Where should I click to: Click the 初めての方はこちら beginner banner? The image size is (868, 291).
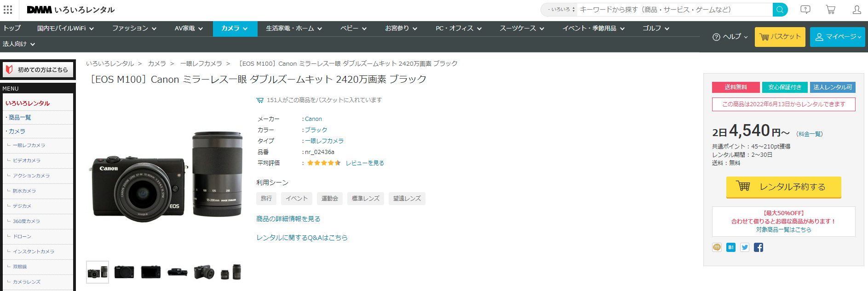tap(38, 70)
